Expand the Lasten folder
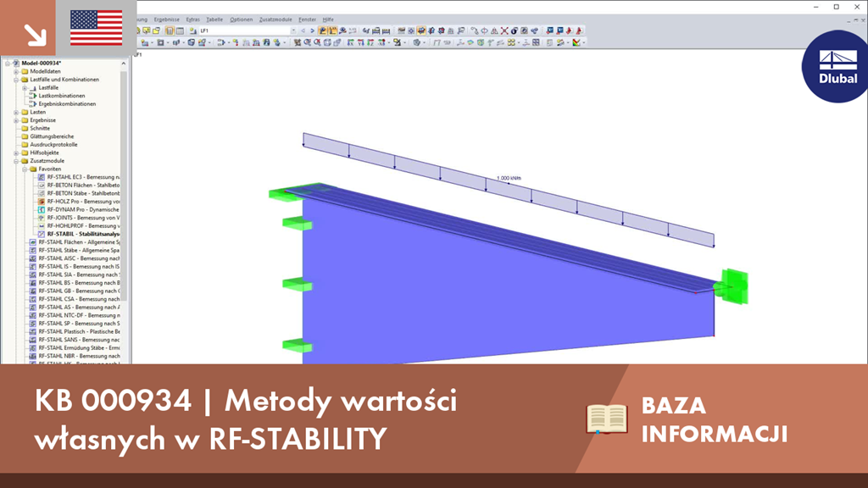The width and height of the screenshot is (868, 488). (16, 113)
